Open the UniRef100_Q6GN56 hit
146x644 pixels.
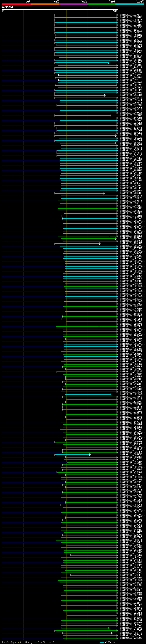[x=131, y=254]
